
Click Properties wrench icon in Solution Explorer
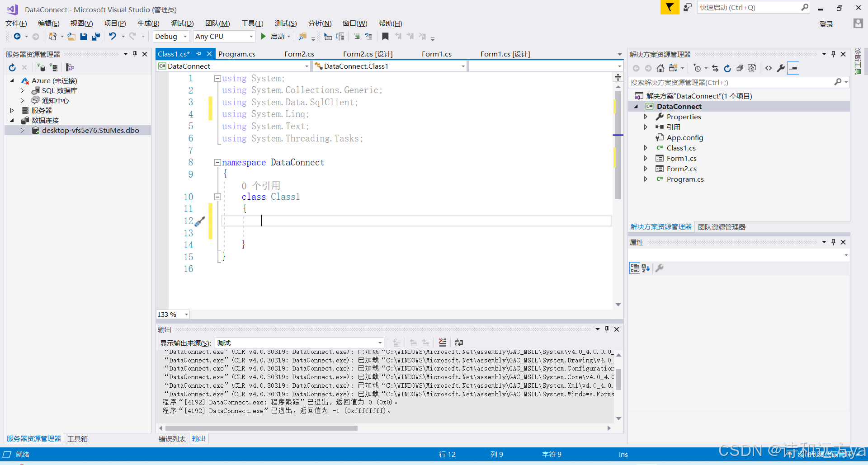[781, 68]
